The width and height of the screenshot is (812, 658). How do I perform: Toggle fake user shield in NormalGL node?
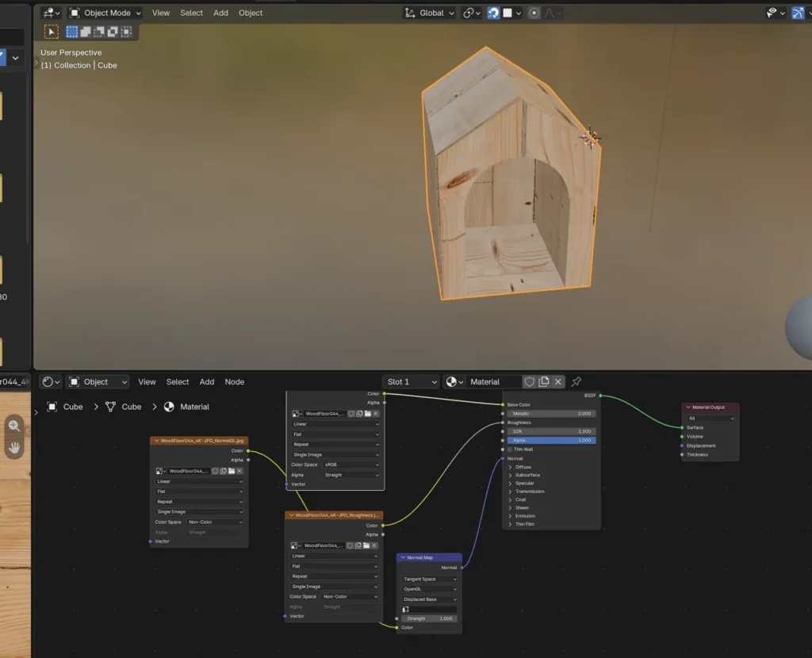[215, 471]
